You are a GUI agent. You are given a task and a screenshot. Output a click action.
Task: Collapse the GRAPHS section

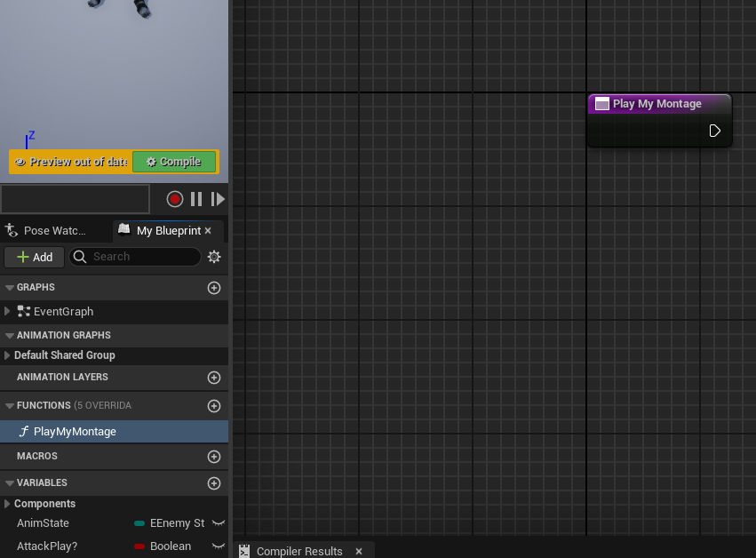[9, 287]
